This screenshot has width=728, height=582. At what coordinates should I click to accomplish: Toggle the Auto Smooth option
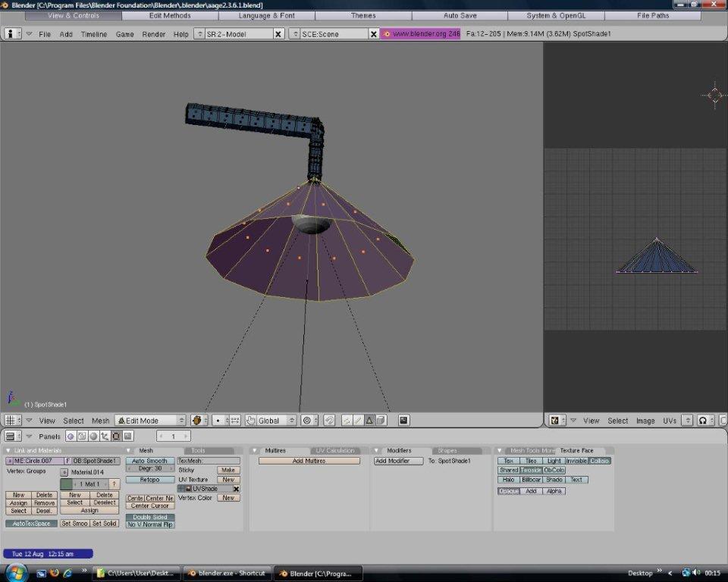coord(150,461)
